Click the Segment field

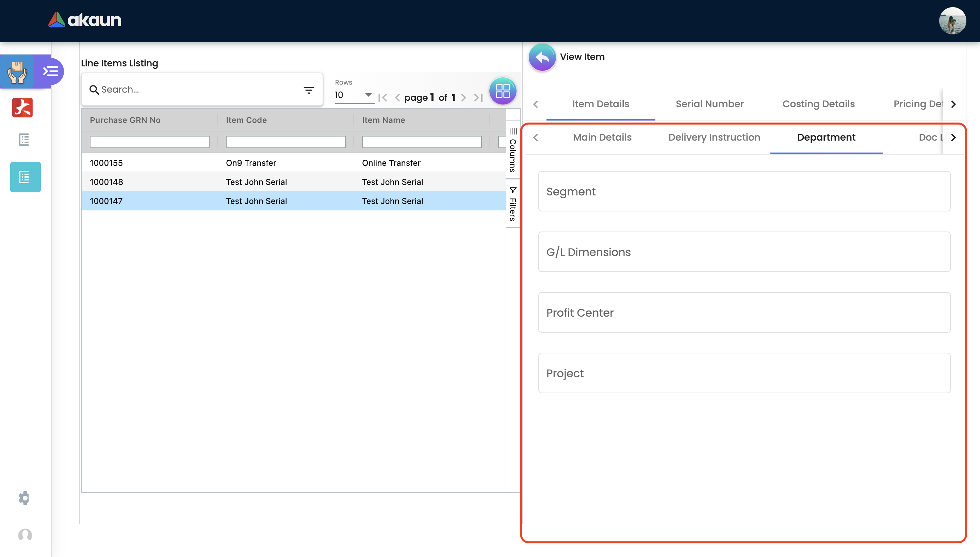pos(744,191)
